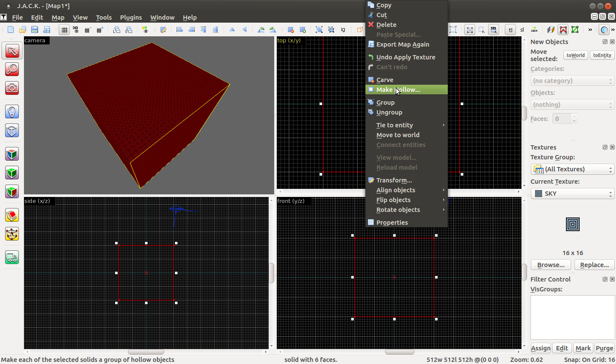Click the toWorld button
The width and height of the screenshot is (616, 364).
click(576, 55)
